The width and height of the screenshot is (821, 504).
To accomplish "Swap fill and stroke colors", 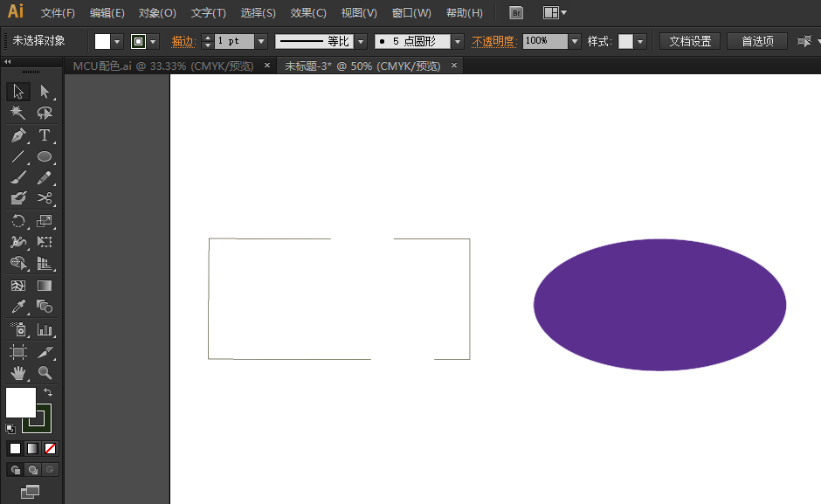I will click(48, 392).
